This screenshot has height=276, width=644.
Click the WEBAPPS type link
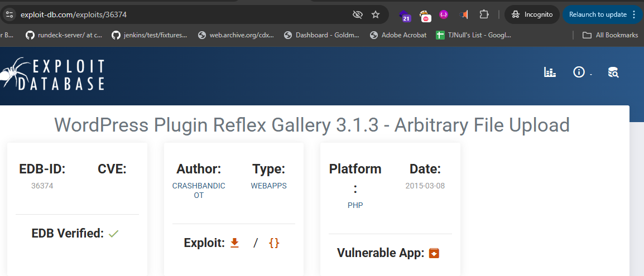tap(268, 186)
